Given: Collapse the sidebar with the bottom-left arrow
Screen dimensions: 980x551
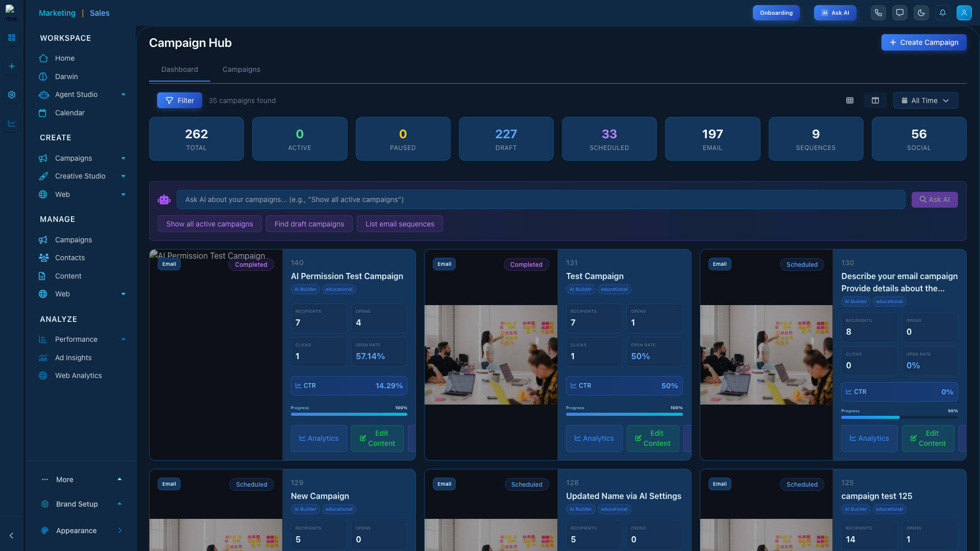Looking at the screenshot, I should tap(12, 536).
